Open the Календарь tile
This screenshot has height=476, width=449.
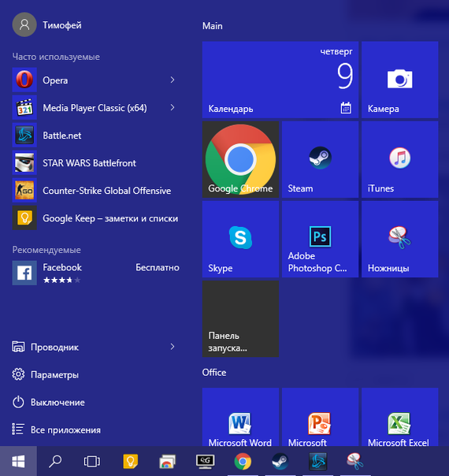280,80
